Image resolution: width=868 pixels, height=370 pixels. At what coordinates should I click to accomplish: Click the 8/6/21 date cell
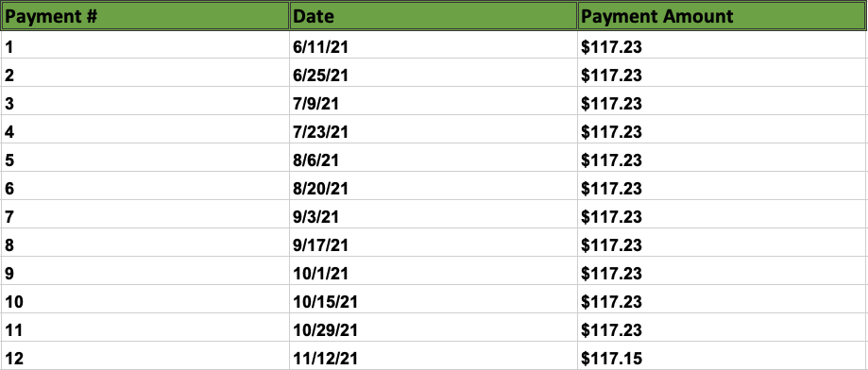[x=434, y=158]
